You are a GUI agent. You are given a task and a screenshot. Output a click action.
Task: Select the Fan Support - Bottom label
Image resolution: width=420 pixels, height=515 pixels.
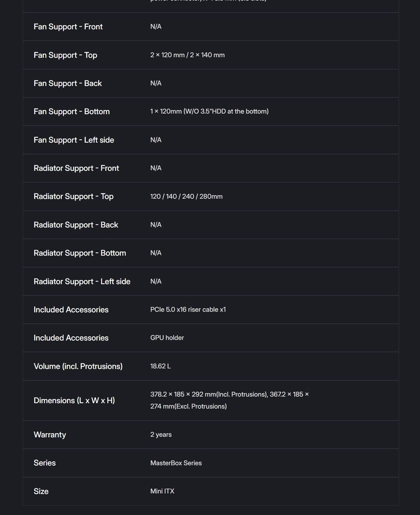click(x=71, y=111)
